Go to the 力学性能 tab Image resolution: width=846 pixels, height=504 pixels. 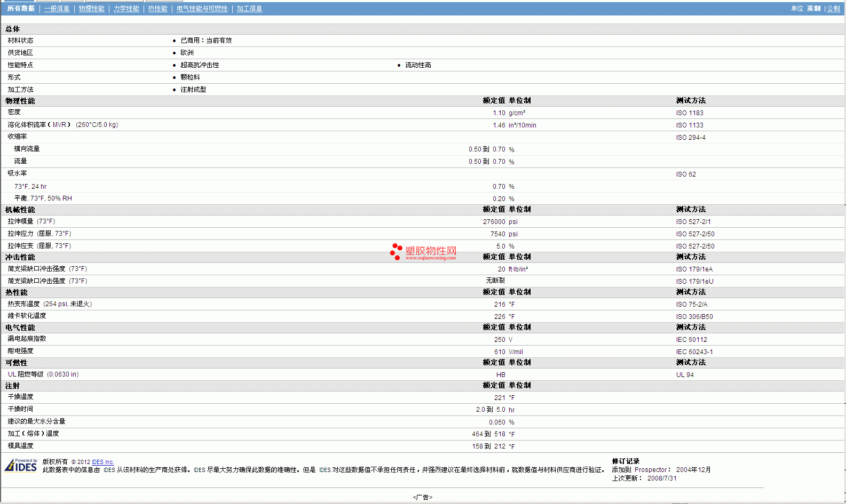[126, 9]
